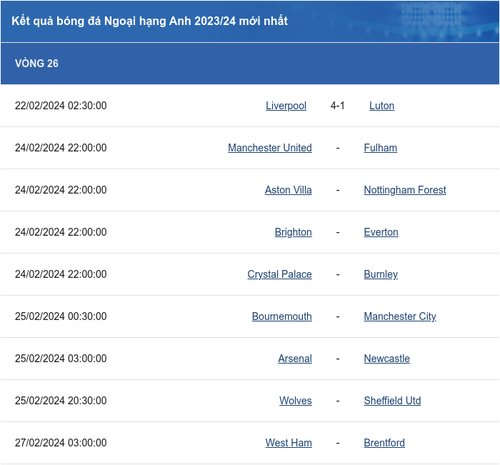Select the Arsenal team link

point(295,359)
